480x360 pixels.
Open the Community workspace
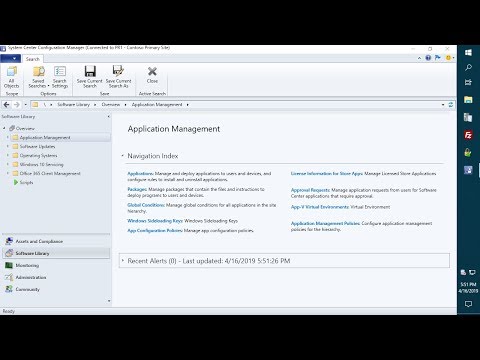pos(56,289)
